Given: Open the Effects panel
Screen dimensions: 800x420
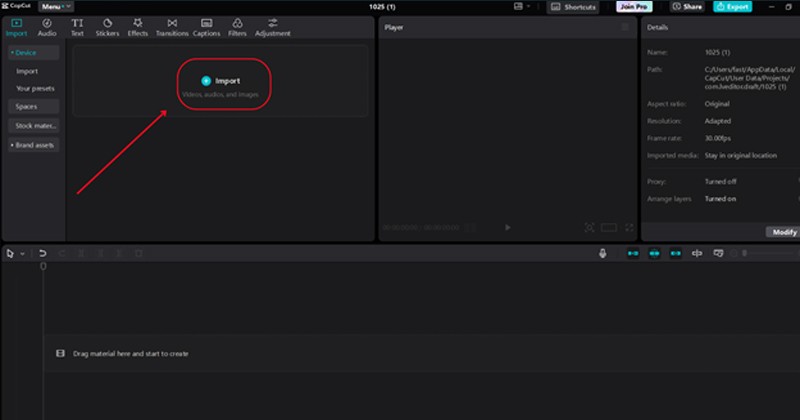Looking at the screenshot, I should click(x=138, y=27).
